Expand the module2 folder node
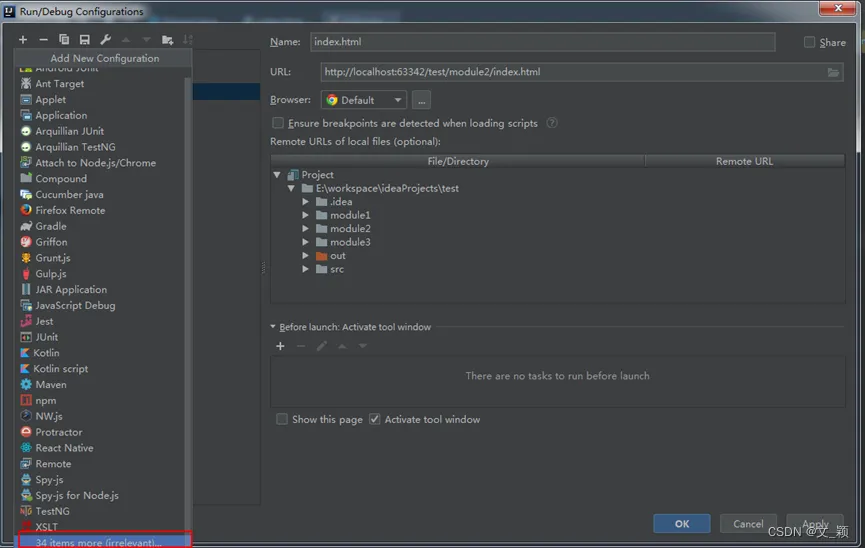Screen dimensions: 865x548 click(x=306, y=228)
